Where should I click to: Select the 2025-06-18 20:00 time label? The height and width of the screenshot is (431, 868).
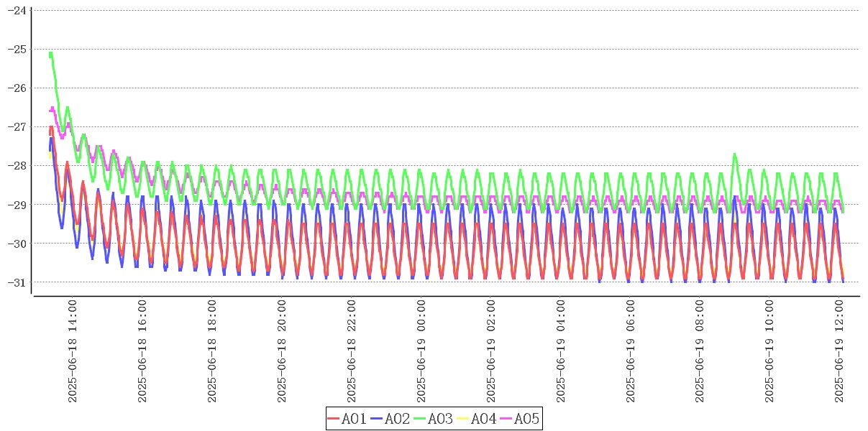point(282,352)
